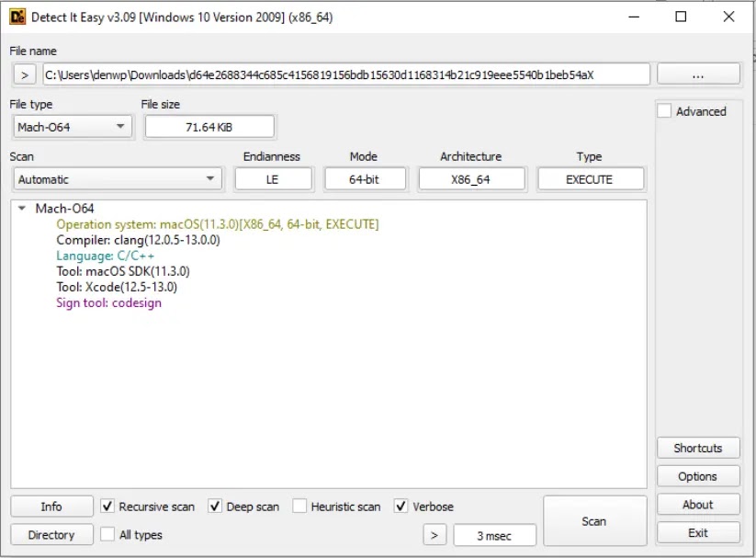Click the 3 msec scan time field

pyautogui.click(x=494, y=535)
